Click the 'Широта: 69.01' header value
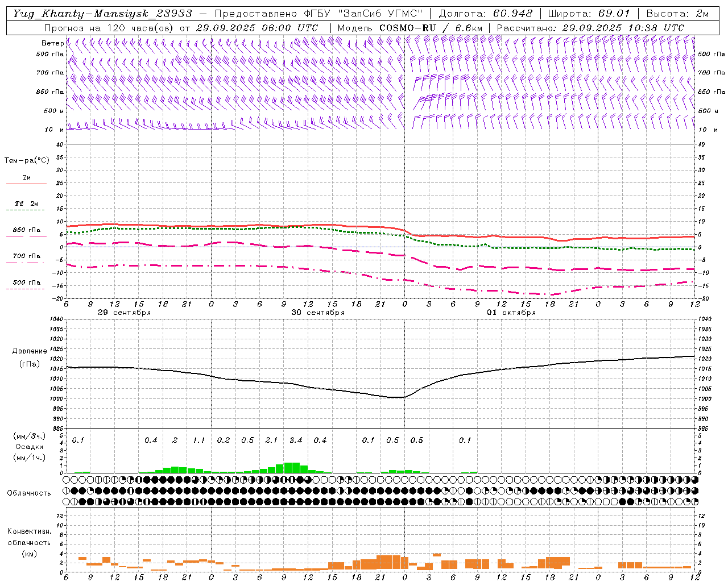Screen dimensions: 728x582 [x=589, y=14]
